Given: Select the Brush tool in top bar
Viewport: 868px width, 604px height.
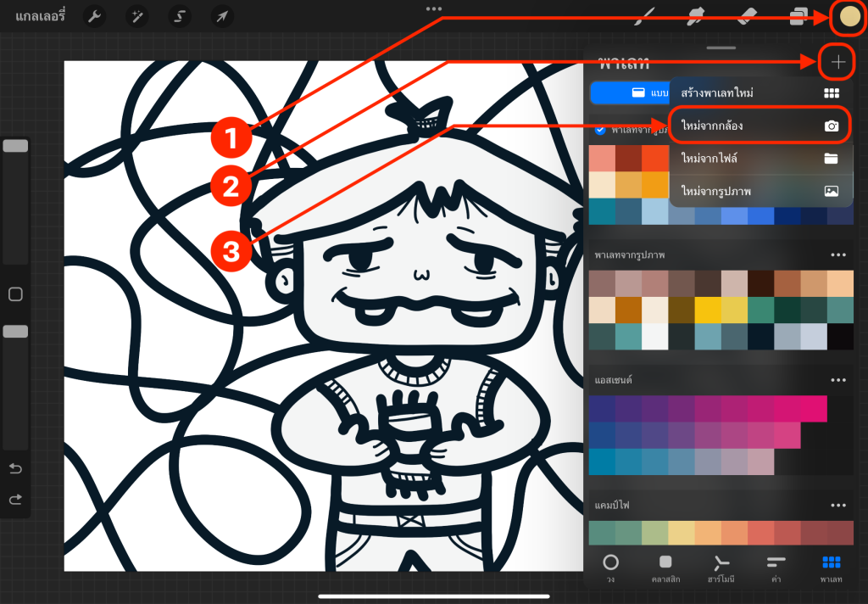Looking at the screenshot, I should click(x=648, y=16).
